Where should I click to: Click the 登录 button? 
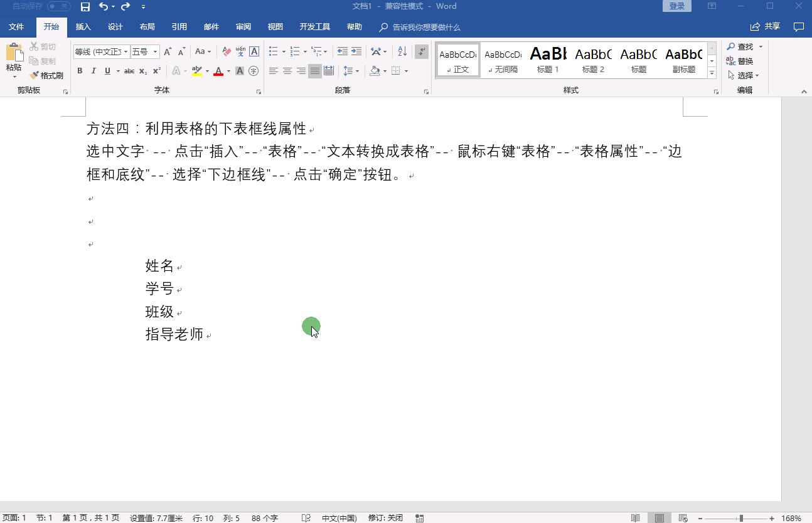[x=676, y=6]
